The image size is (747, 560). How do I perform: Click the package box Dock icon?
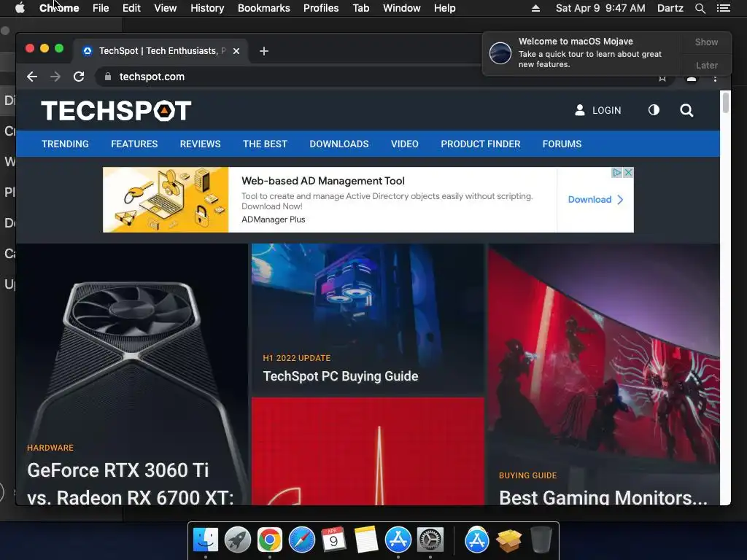(508, 540)
